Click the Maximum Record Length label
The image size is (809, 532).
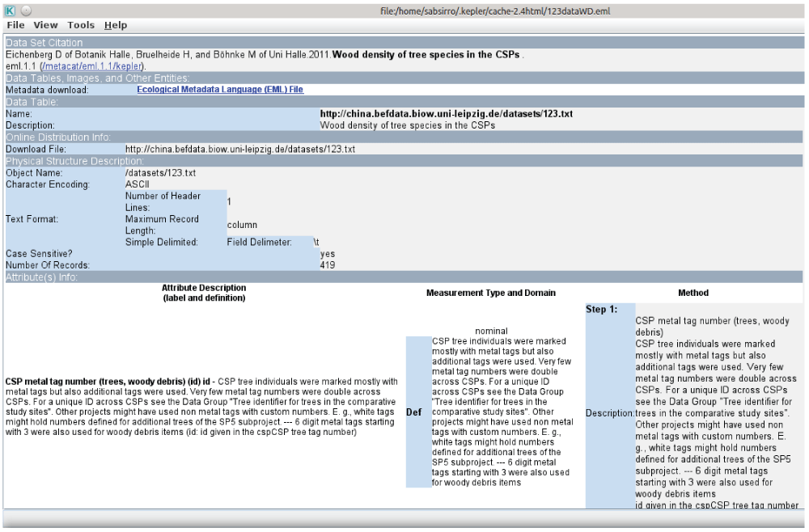click(162, 226)
